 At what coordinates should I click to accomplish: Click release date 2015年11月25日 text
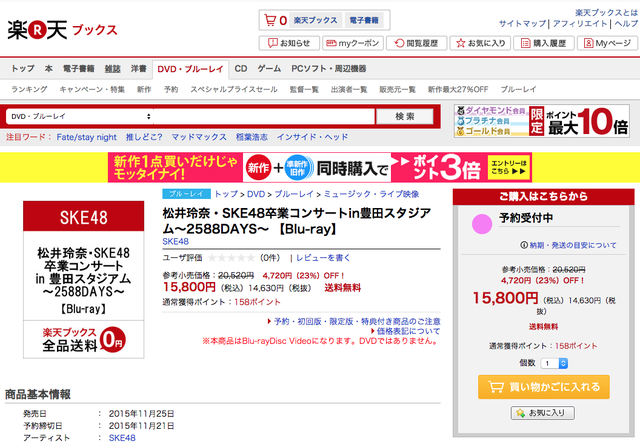tap(141, 414)
